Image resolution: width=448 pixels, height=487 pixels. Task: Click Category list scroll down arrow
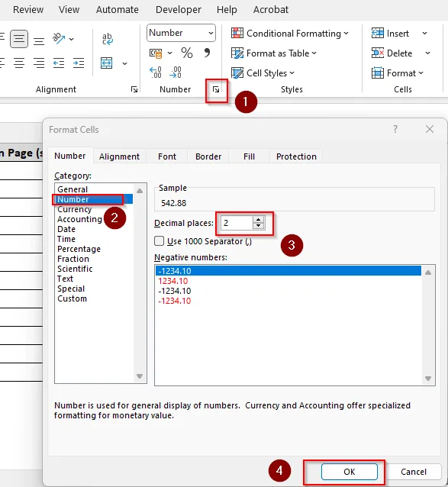140,376
